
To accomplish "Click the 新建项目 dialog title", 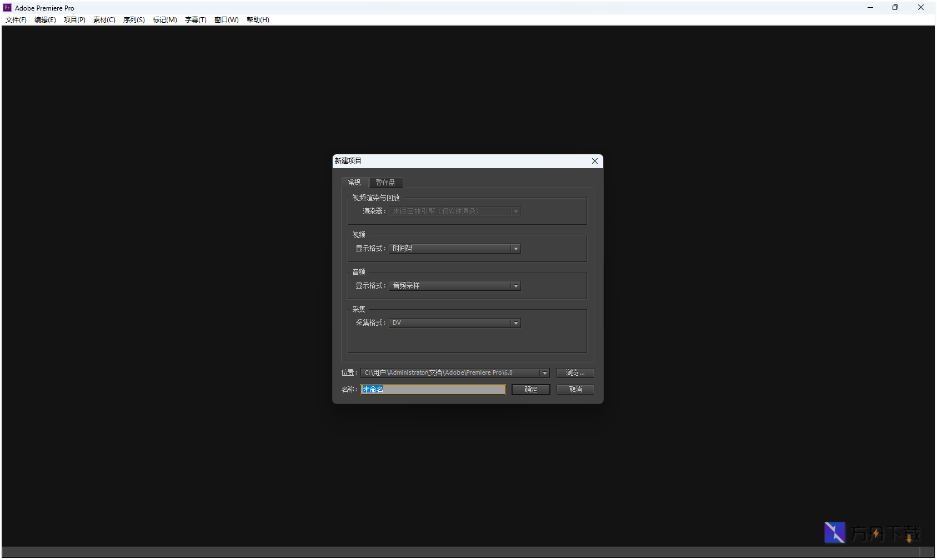I will [348, 161].
